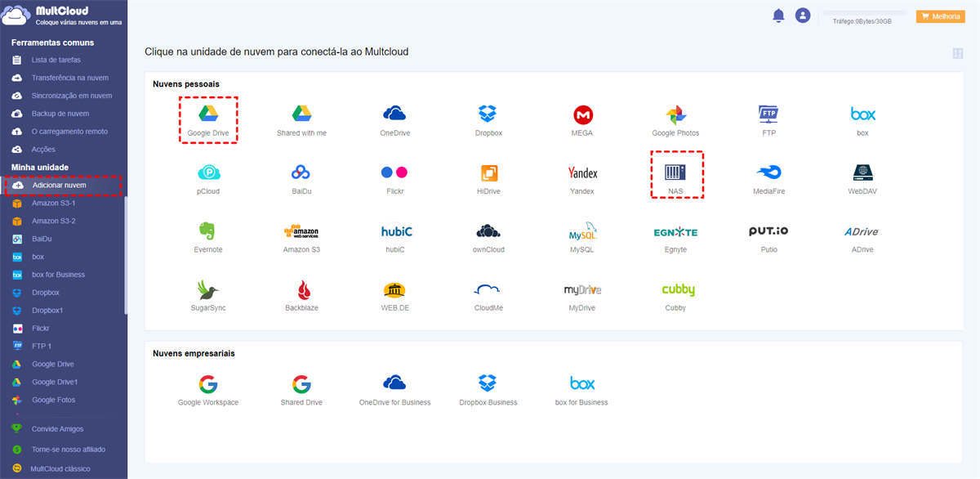Open the notifications bell

[778, 15]
